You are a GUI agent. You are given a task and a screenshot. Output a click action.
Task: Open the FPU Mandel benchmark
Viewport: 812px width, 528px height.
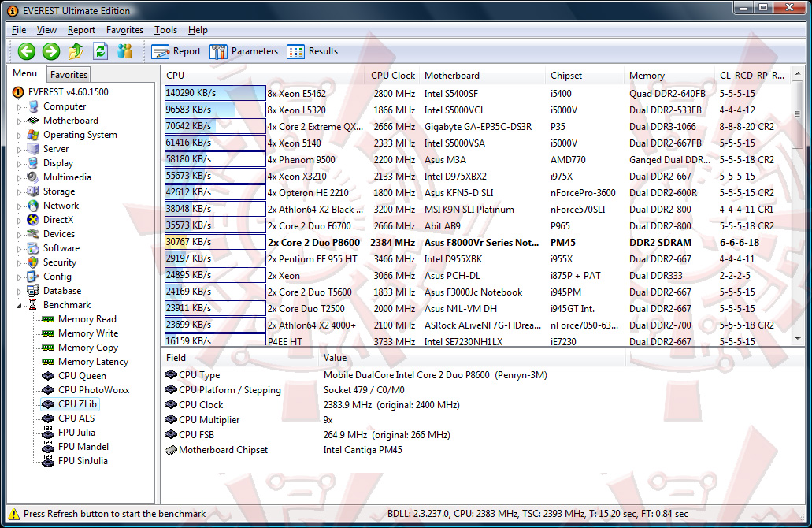pyautogui.click(x=83, y=447)
